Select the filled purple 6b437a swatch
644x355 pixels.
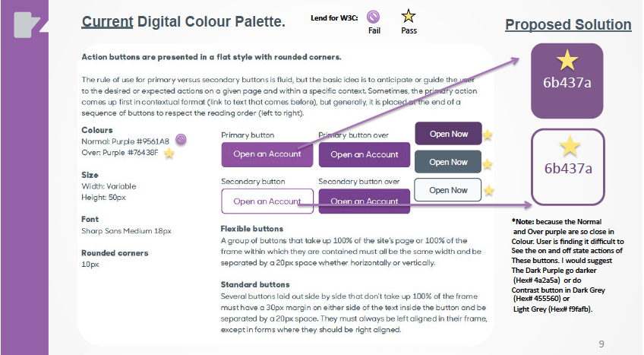(567, 81)
